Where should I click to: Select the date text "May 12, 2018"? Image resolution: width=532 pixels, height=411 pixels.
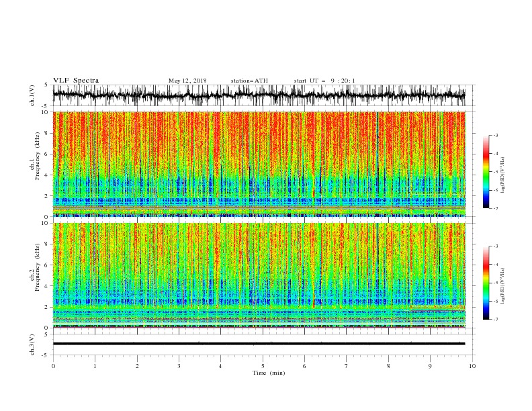(x=187, y=81)
